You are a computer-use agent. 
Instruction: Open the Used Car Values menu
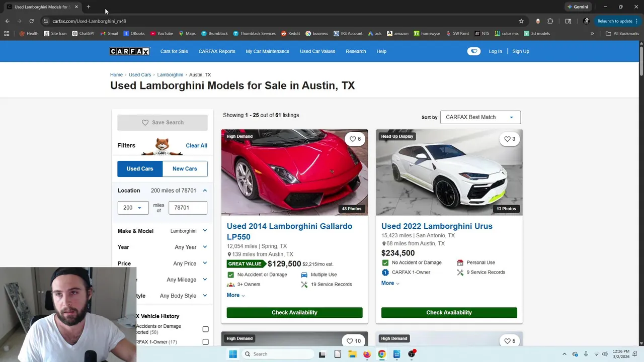(x=317, y=51)
